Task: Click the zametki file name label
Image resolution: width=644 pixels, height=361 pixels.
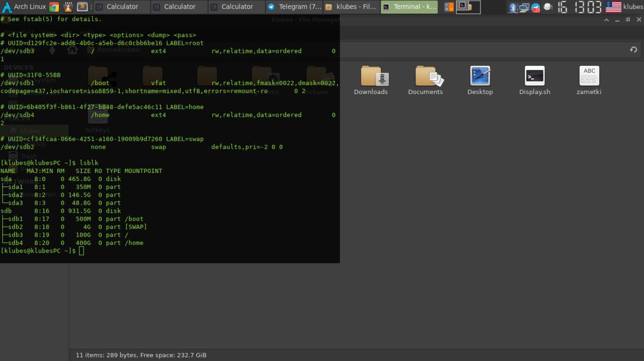Action: click(589, 92)
